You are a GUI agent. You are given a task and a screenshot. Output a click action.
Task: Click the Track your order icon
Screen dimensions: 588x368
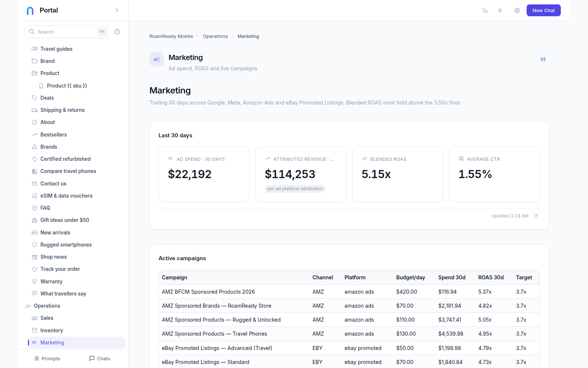[35, 269]
